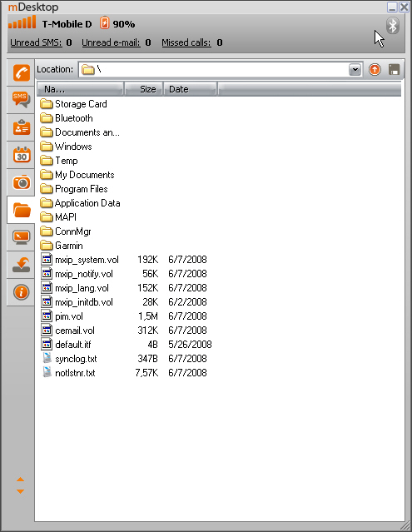Open the info sidebar icon
This screenshot has height=532, width=412.
pyautogui.click(x=21, y=292)
